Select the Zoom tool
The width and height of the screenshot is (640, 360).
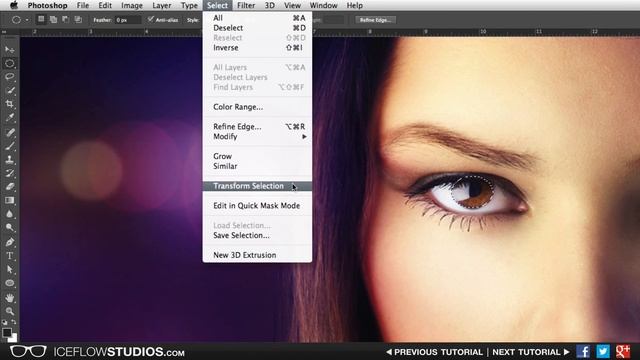click(10, 311)
